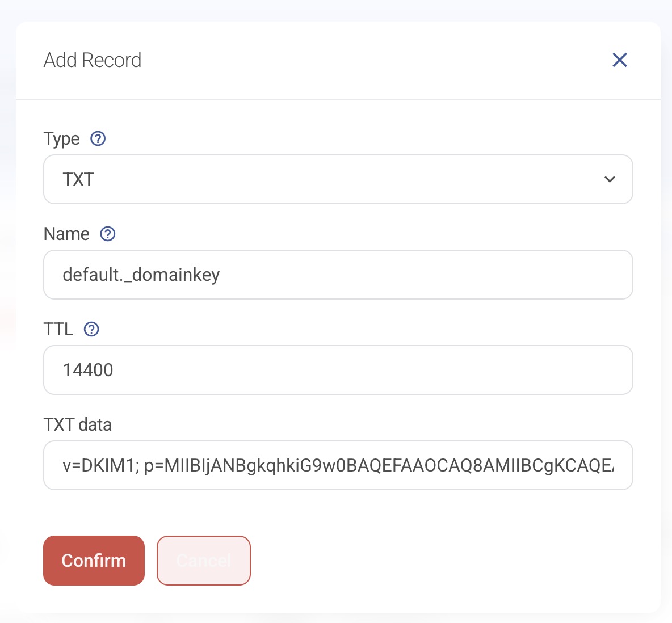Close the Add Record dialog
The height and width of the screenshot is (623, 672).
click(620, 60)
